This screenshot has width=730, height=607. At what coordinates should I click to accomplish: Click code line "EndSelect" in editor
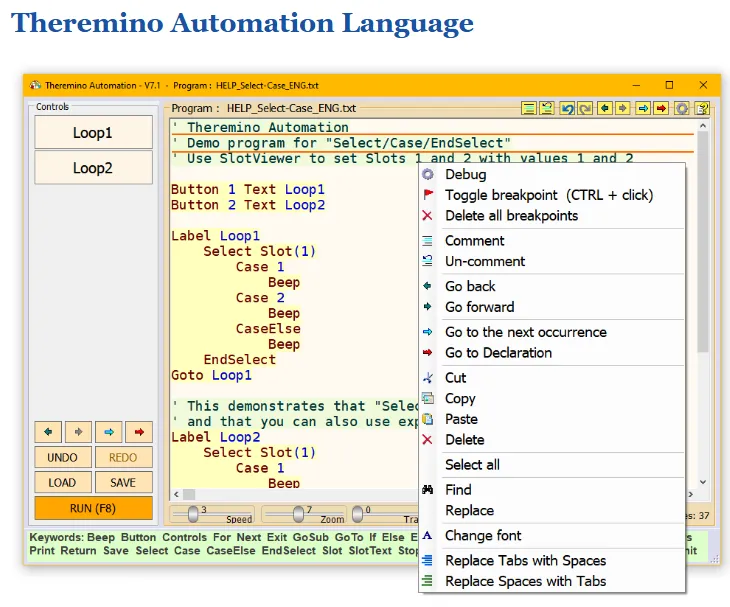240,360
